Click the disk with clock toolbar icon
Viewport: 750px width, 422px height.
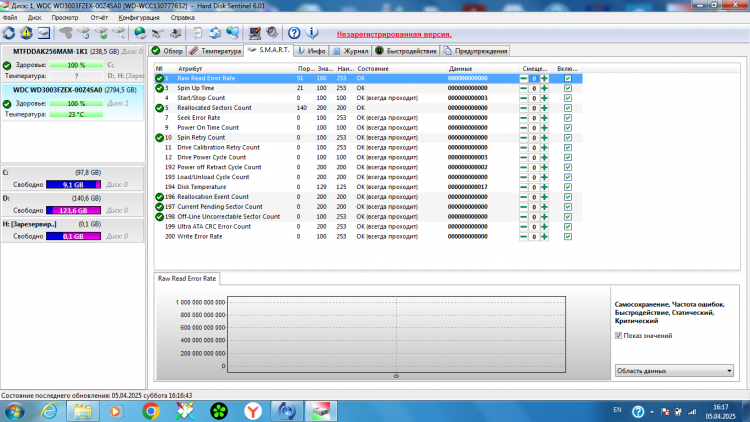[x=83, y=33]
